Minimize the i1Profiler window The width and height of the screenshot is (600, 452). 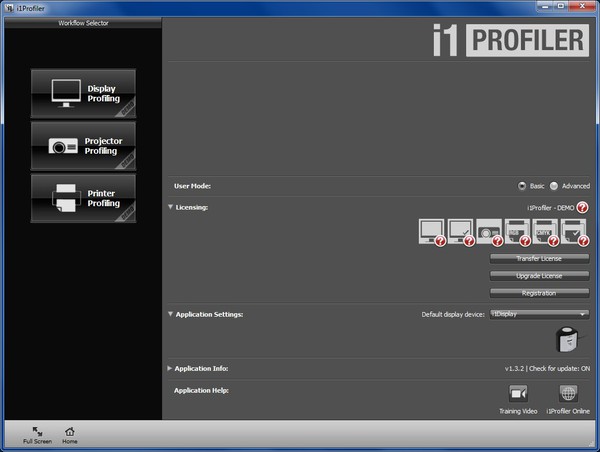pos(545,6)
